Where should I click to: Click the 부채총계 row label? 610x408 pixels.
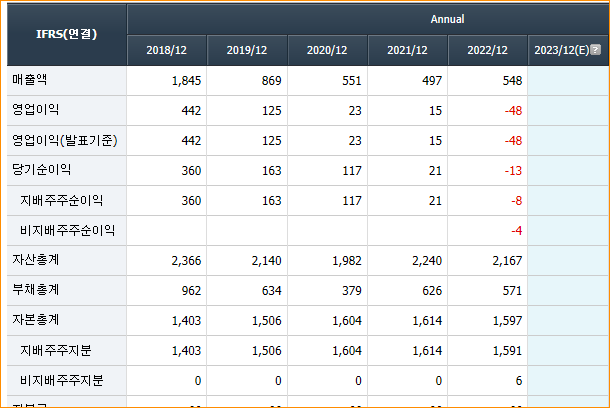click(36, 290)
